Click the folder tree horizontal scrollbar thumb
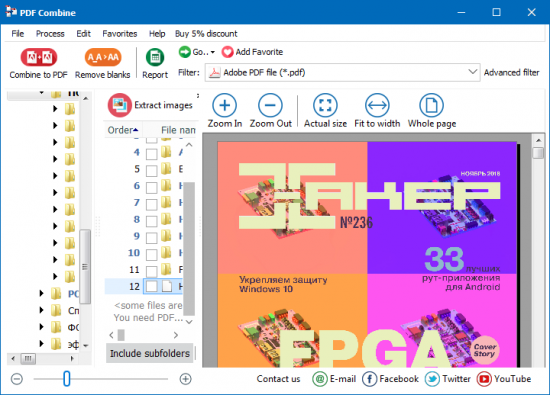This screenshot has height=395, width=550. point(28,359)
